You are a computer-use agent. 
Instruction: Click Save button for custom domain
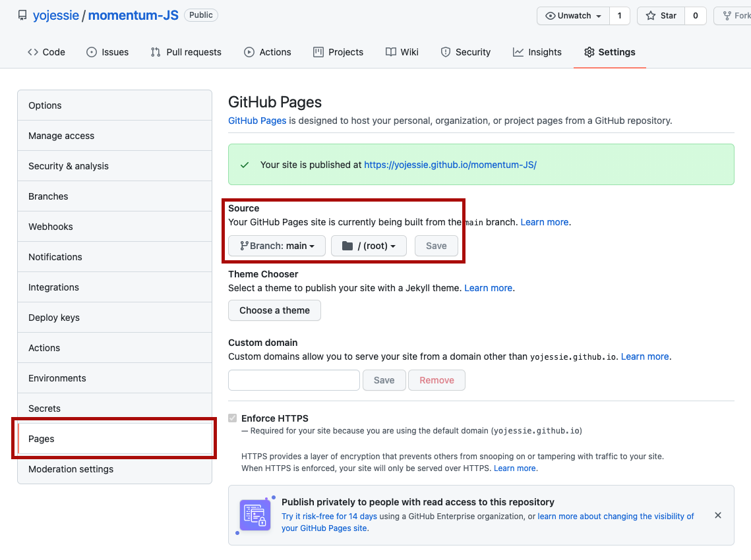(x=384, y=380)
